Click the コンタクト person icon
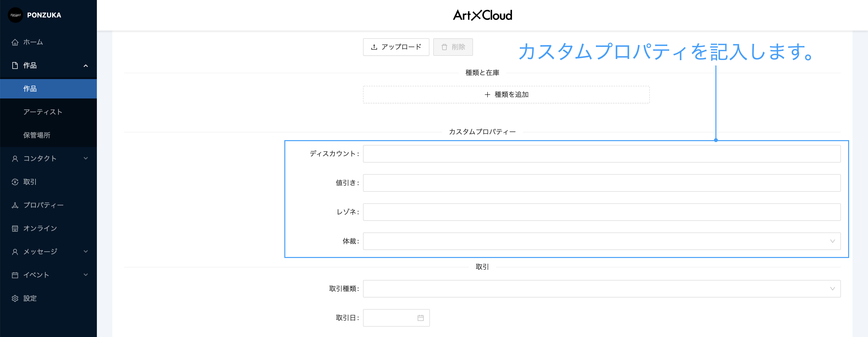The image size is (868, 337). tap(15, 159)
